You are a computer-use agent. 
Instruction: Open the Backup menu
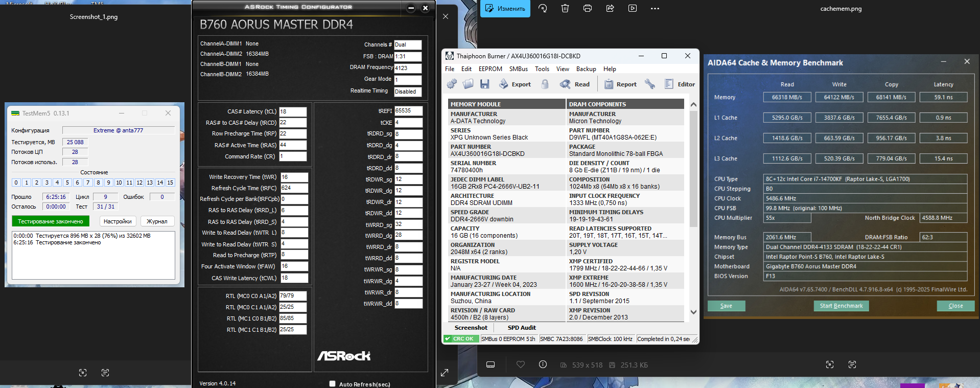click(586, 69)
